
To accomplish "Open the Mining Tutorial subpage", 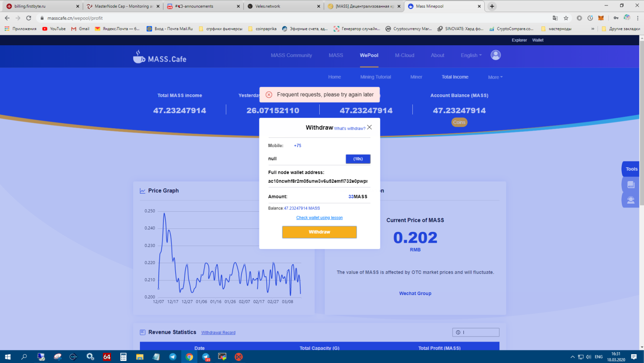I will [x=375, y=77].
